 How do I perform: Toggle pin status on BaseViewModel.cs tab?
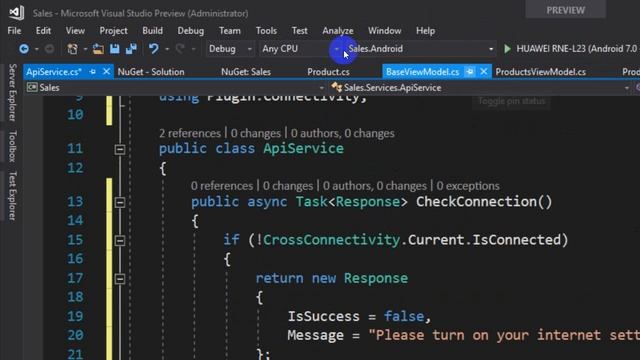[x=470, y=72]
